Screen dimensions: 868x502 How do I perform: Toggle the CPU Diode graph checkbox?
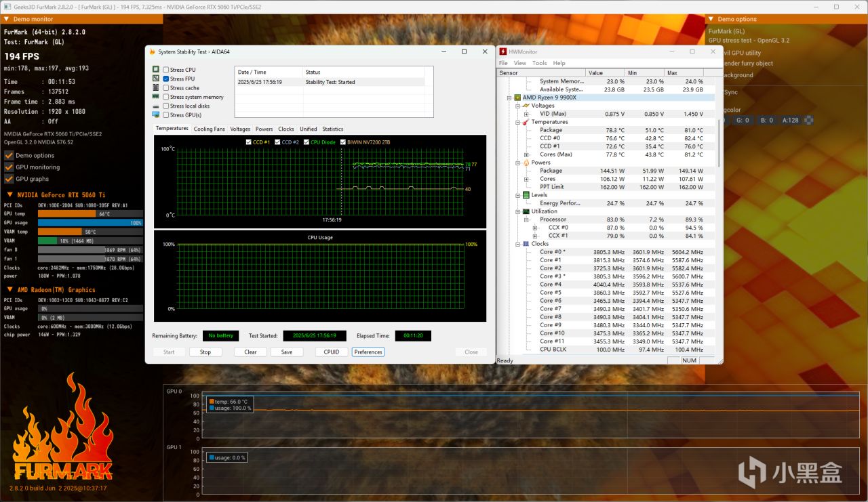(307, 142)
